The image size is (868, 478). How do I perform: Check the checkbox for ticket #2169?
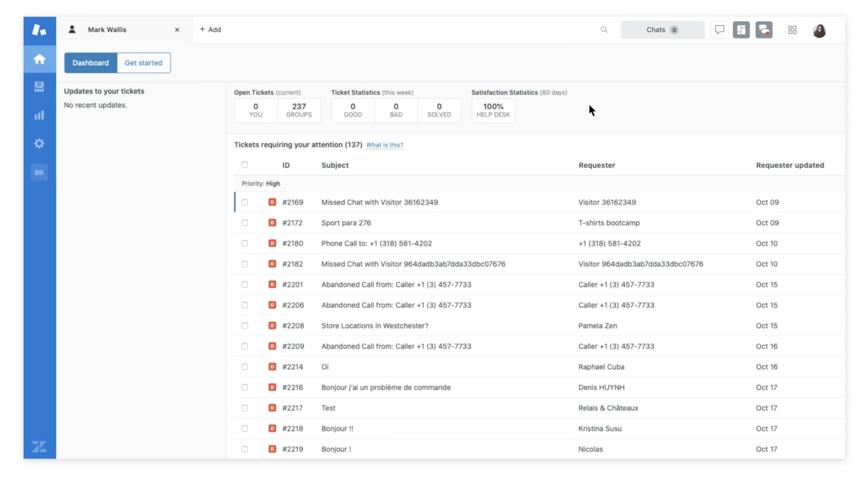point(245,202)
